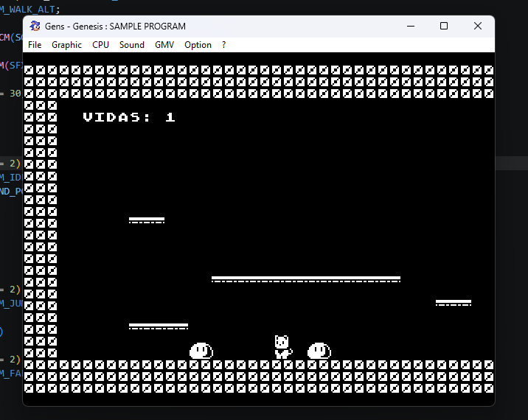Click the small platform at the far right

point(454,303)
